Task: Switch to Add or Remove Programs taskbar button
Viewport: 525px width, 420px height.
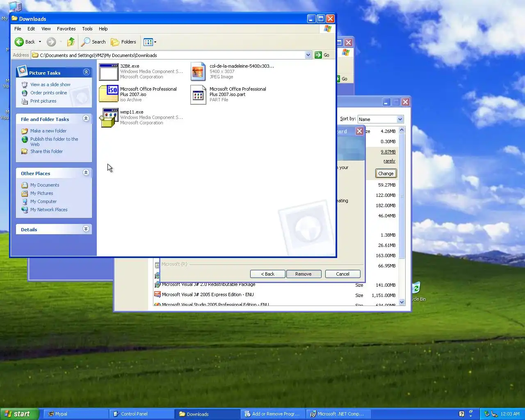Action: click(x=273, y=414)
